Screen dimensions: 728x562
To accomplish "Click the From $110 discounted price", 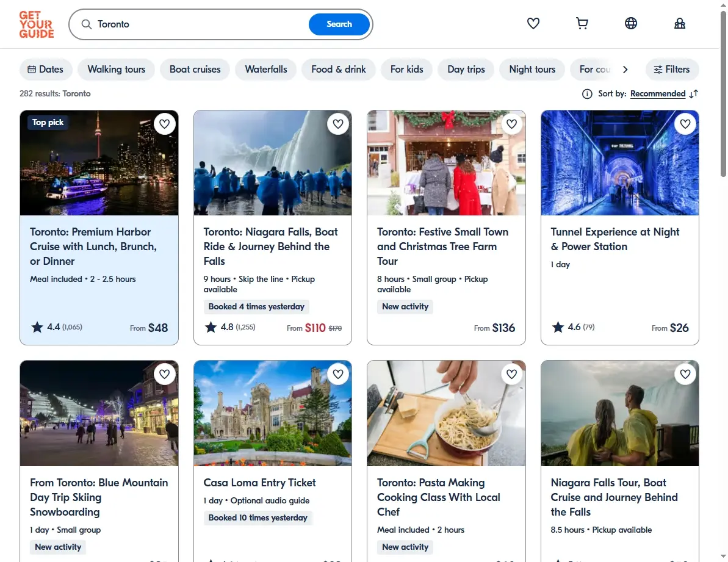I will (306, 328).
